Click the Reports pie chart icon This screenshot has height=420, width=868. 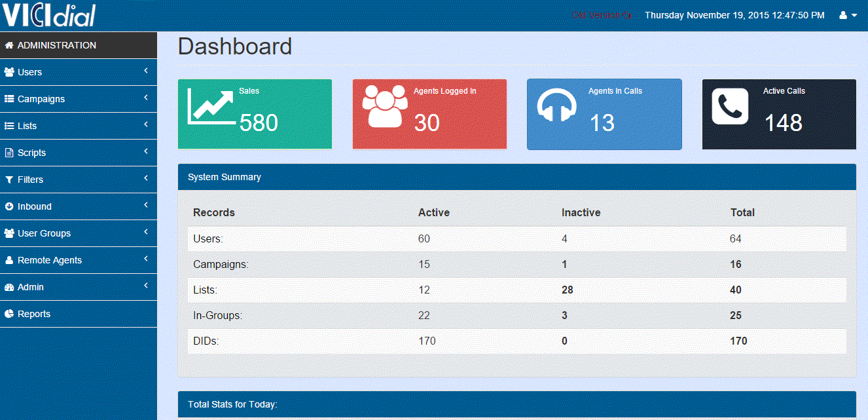[x=9, y=315]
